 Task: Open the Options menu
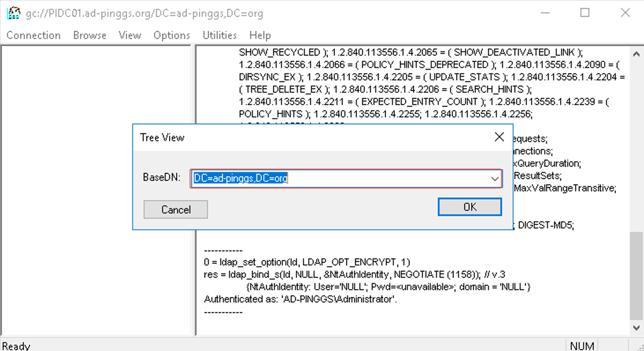pos(172,35)
